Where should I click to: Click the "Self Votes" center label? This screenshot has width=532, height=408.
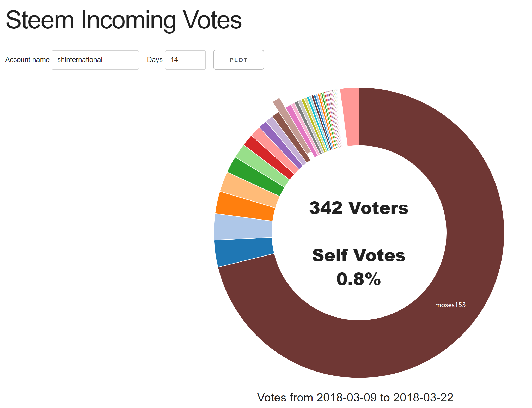359,255
